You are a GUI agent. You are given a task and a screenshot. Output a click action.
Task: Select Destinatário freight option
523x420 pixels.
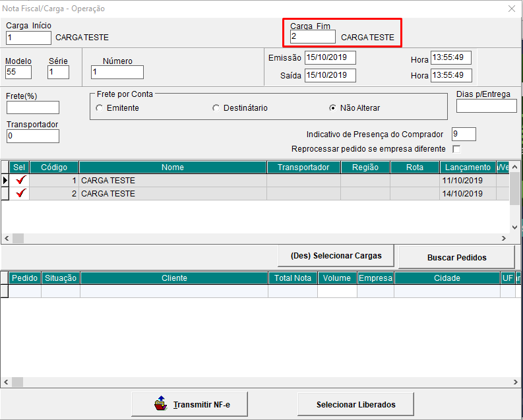click(x=216, y=108)
